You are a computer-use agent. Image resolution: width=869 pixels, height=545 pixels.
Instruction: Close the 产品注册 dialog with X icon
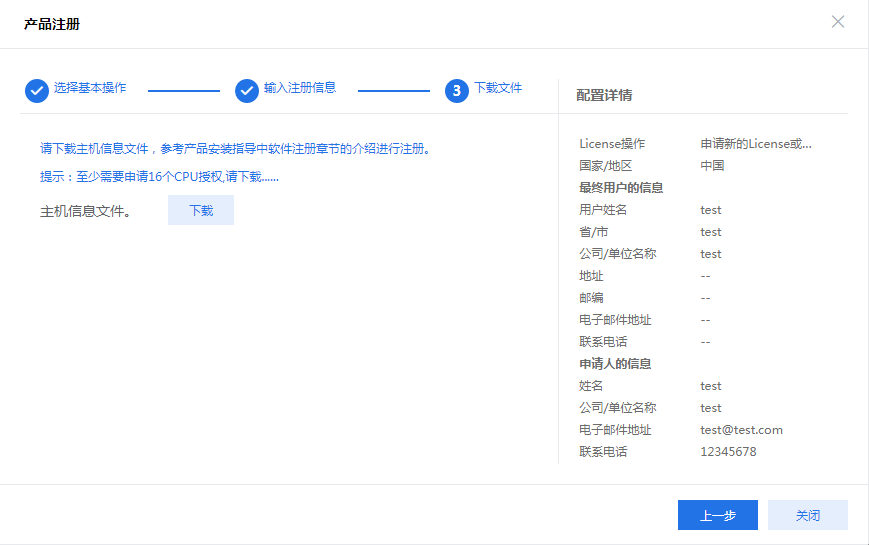point(838,22)
